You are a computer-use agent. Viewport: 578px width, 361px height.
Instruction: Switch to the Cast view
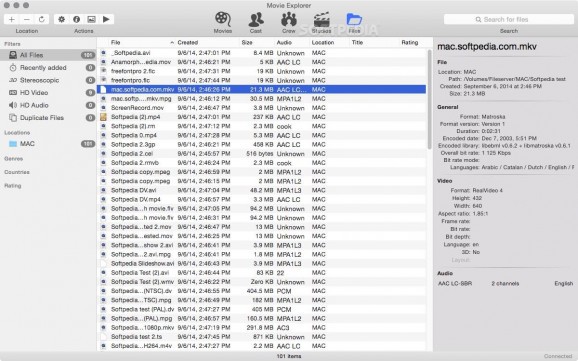point(255,22)
